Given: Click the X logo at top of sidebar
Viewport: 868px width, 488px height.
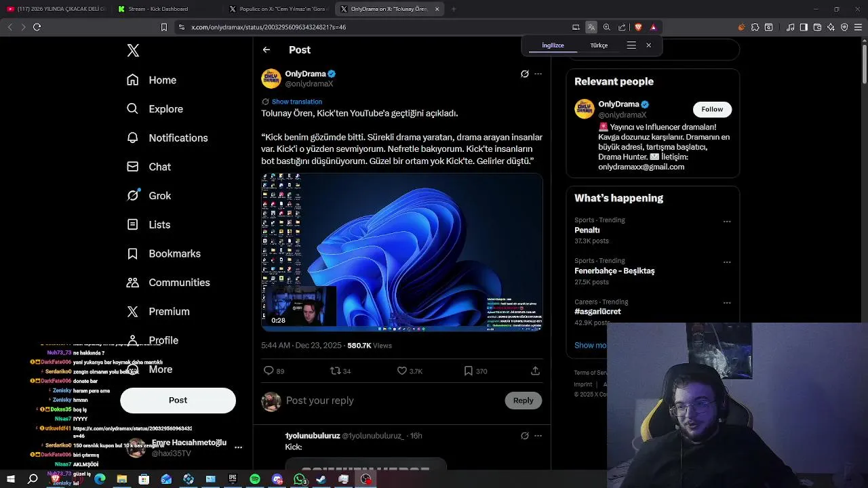Looking at the screenshot, I should [x=134, y=51].
